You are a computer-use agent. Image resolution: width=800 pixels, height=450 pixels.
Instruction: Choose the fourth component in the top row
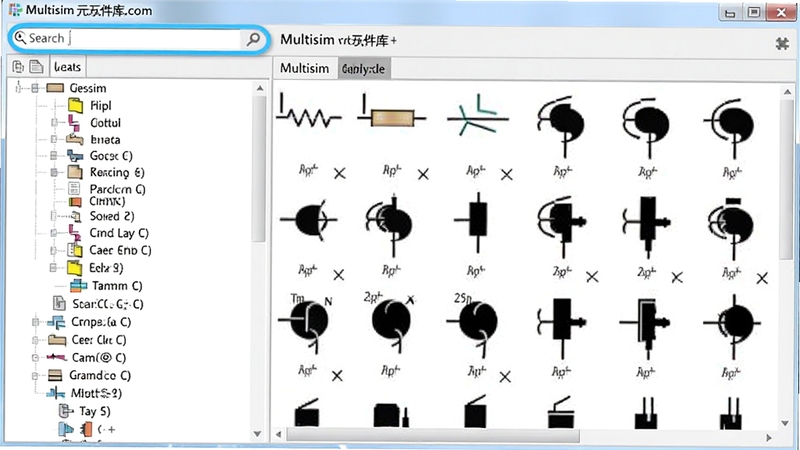(561, 126)
